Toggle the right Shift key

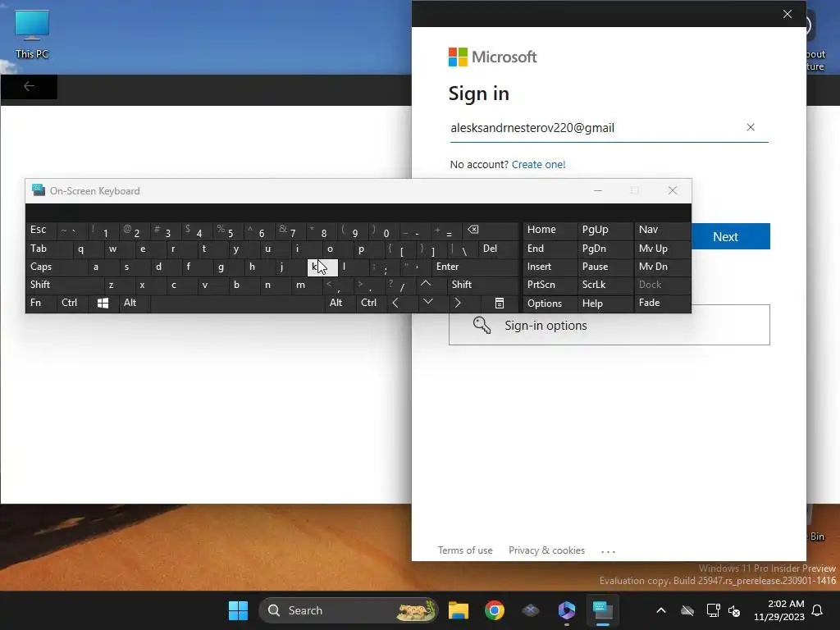click(484, 285)
